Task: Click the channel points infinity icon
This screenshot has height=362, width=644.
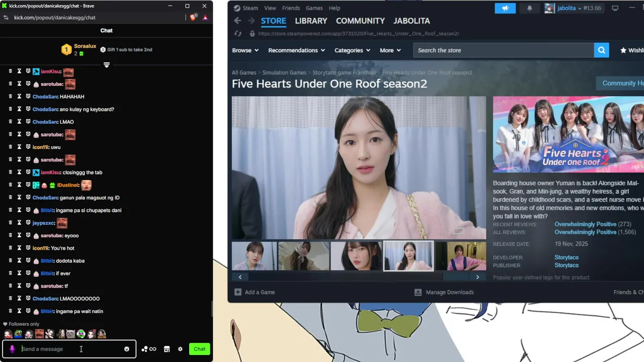Action: [149, 349]
